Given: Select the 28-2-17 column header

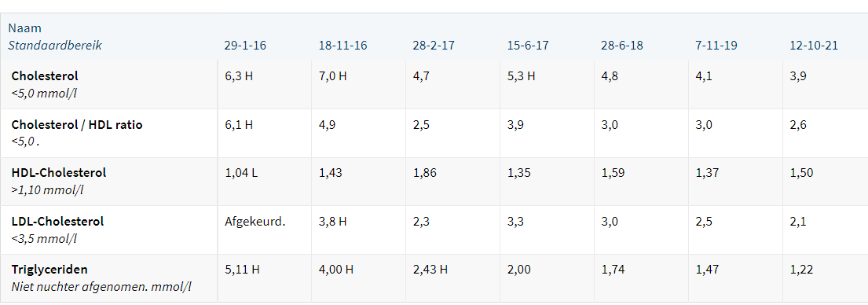Looking at the screenshot, I should tap(434, 46).
